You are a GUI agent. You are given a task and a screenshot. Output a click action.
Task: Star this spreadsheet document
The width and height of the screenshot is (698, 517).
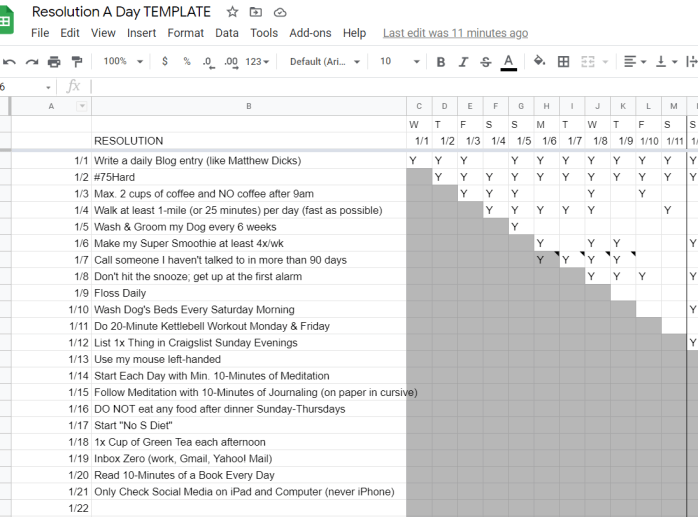(232, 12)
